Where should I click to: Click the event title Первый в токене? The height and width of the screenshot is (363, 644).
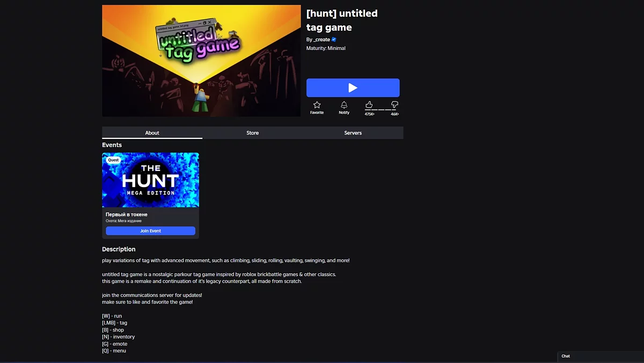pyautogui.click(x=127, y=214)
